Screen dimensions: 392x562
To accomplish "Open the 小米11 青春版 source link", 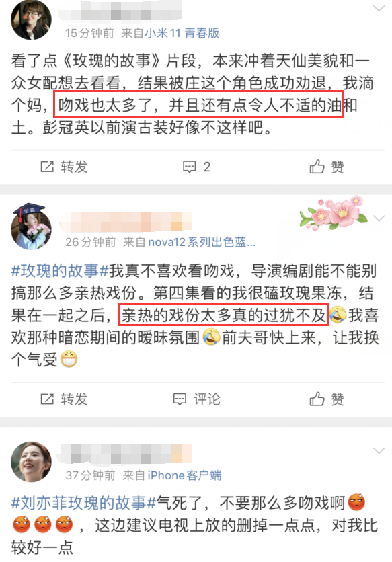I will tap(182, 33).
